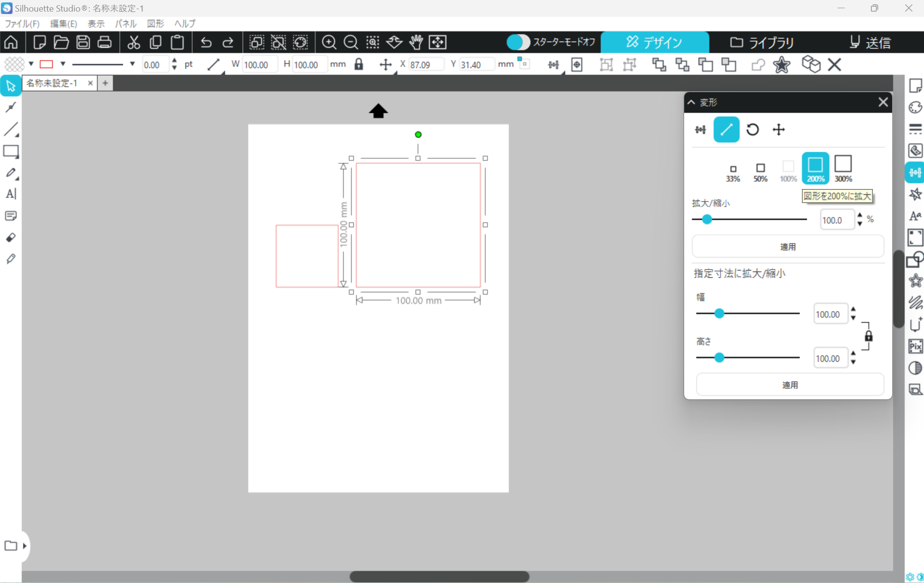Zoom out with the magnifier minus icon
The width and height of the screenshot is (924, 583).
click(351, 42)
